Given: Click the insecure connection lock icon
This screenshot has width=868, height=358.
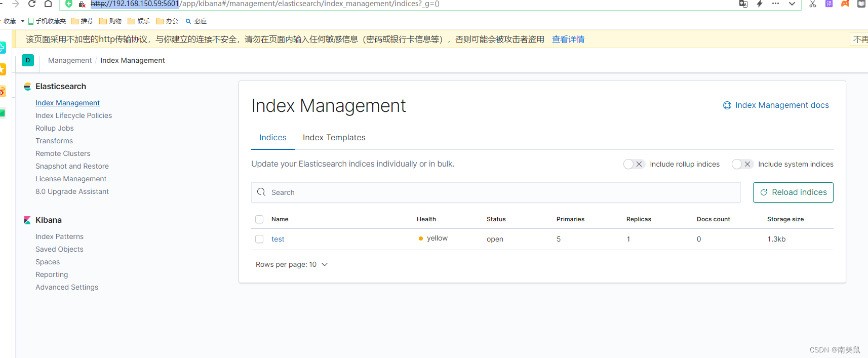Looking at the screenshot, I should [82, 4].
